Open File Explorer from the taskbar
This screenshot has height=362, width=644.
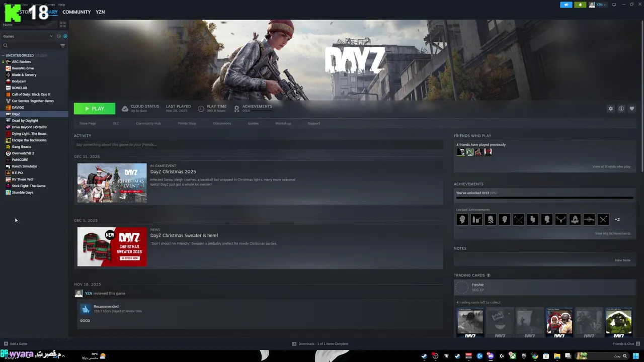pos(557,356)
